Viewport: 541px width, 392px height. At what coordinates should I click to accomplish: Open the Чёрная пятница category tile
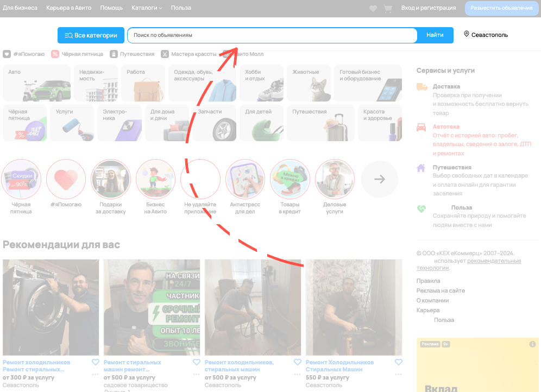(25, 123)
